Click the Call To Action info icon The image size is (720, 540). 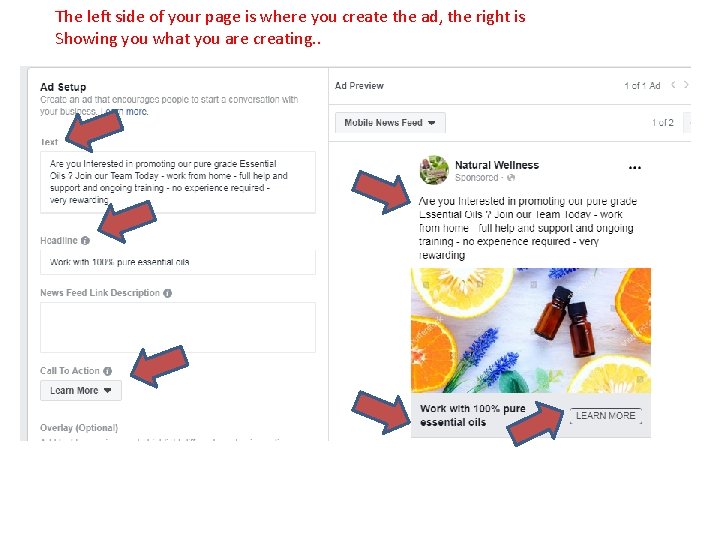click(x=107, y=371)
